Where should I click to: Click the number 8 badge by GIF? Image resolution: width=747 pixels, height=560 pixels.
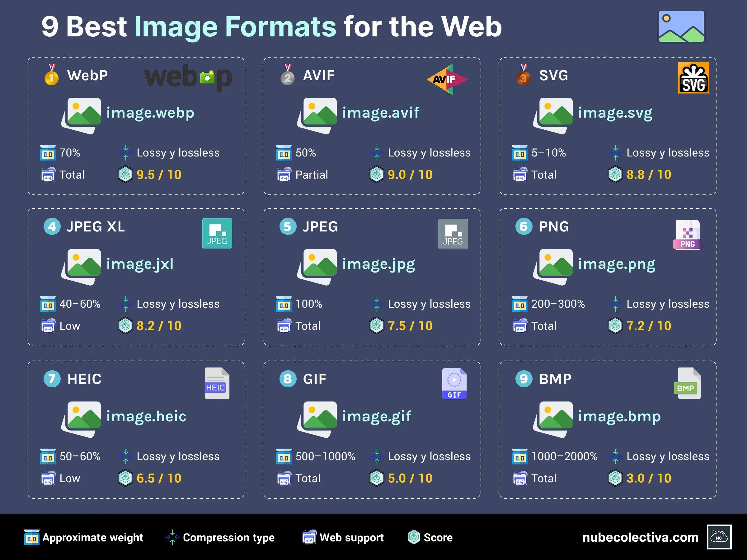coord(288,379)
